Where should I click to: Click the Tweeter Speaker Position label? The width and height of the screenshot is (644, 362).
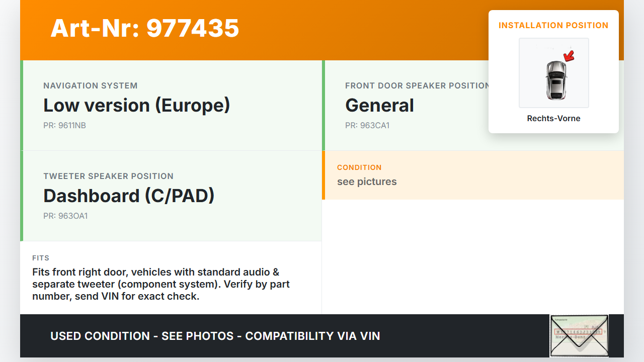click(x=108, y=176)
